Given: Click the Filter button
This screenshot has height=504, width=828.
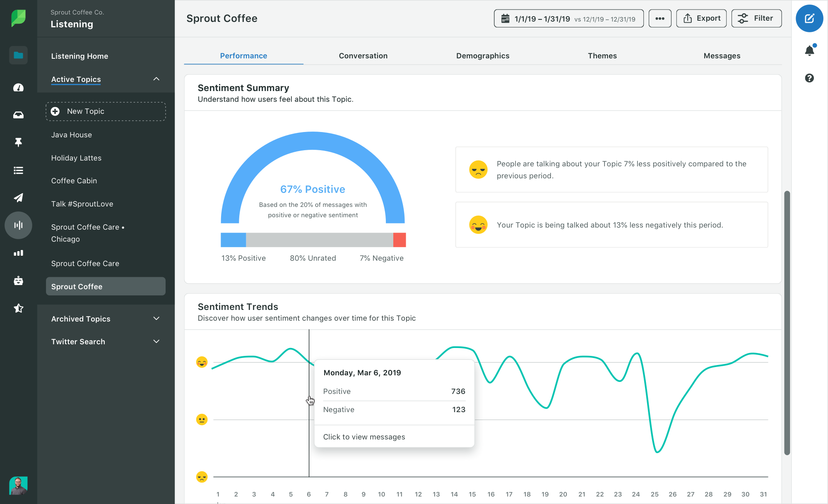Looking at the screenshot, I should click(x=756, y=19).
